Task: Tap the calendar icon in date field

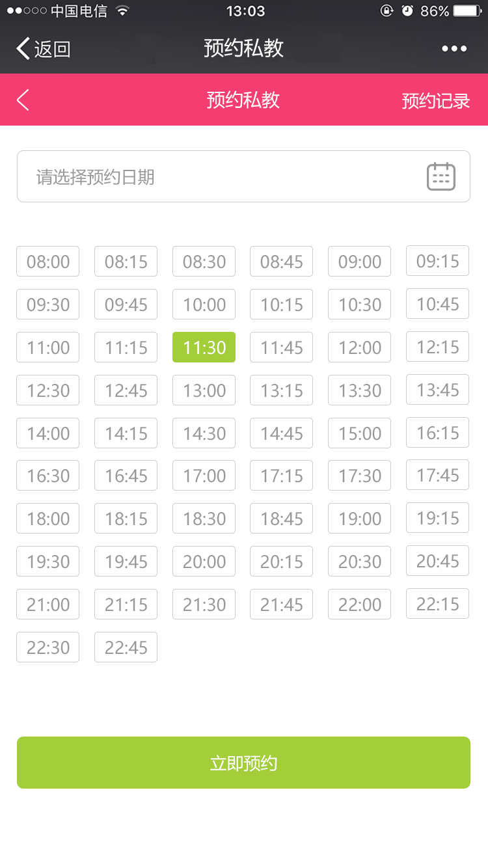Action: tap(441, 176)
